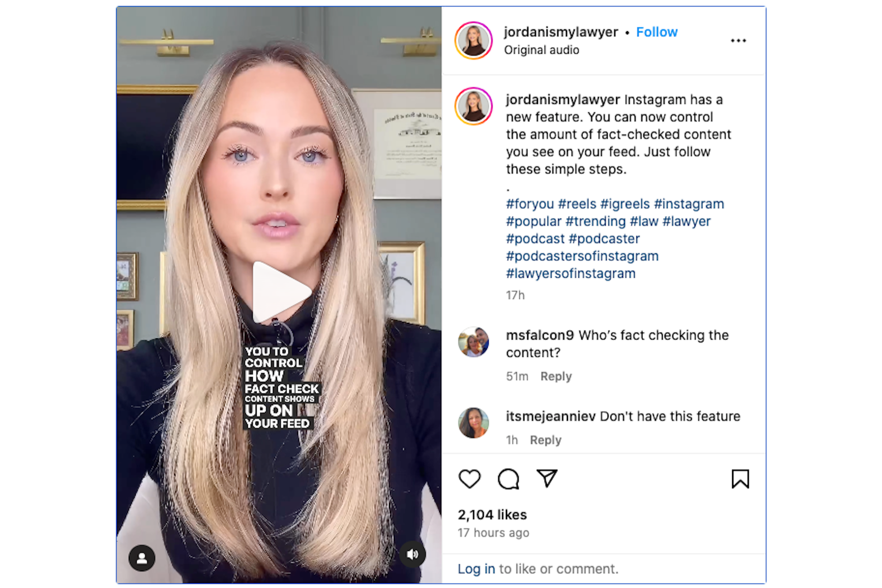The image size is (882, 588).
Task: Open comments with the speech bubble icon
Action: [508, 479]
